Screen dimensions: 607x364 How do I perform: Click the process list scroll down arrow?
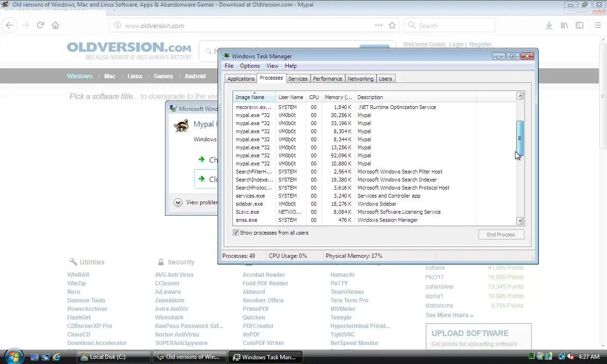520,221
